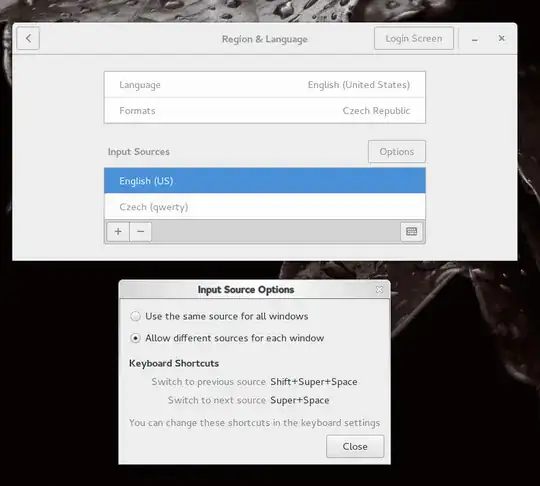Add an input source with plus button
Image resolution: width=540 pixels, height=486 pixels.
(118, 231)
